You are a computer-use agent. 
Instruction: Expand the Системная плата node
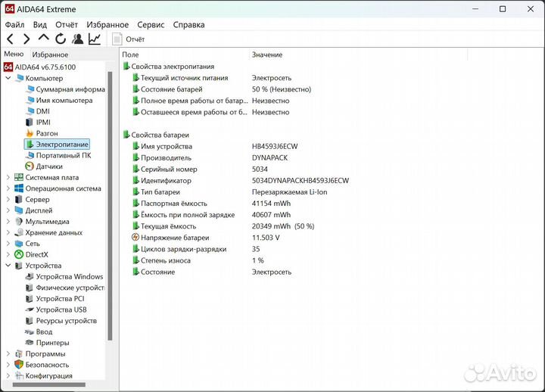(x=8, y=177)
